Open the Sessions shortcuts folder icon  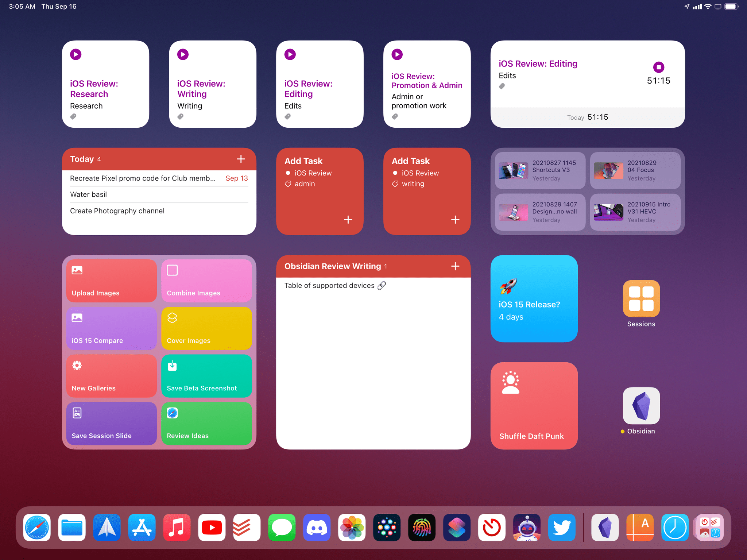[641, 299]
